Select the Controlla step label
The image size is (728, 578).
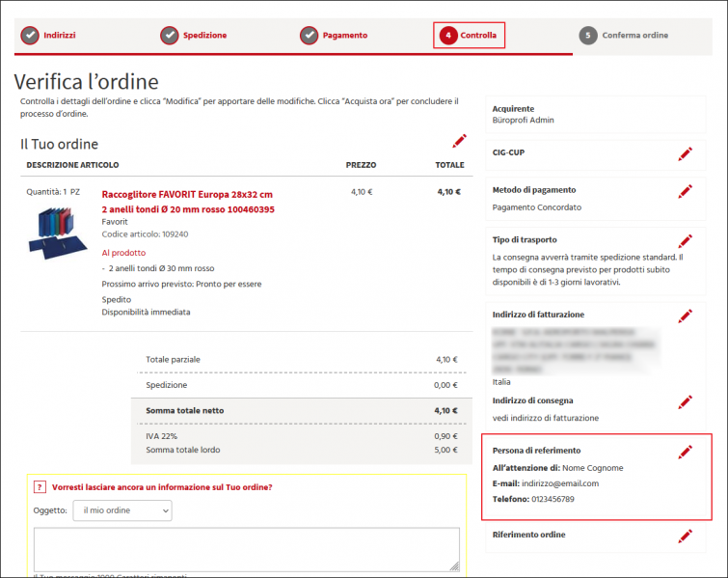tap(478, 36)
